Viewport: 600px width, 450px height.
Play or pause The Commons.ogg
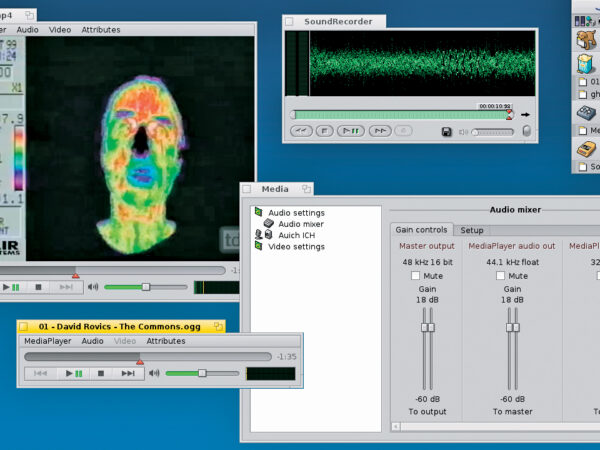pyautogui.click(x=73, y=373)
